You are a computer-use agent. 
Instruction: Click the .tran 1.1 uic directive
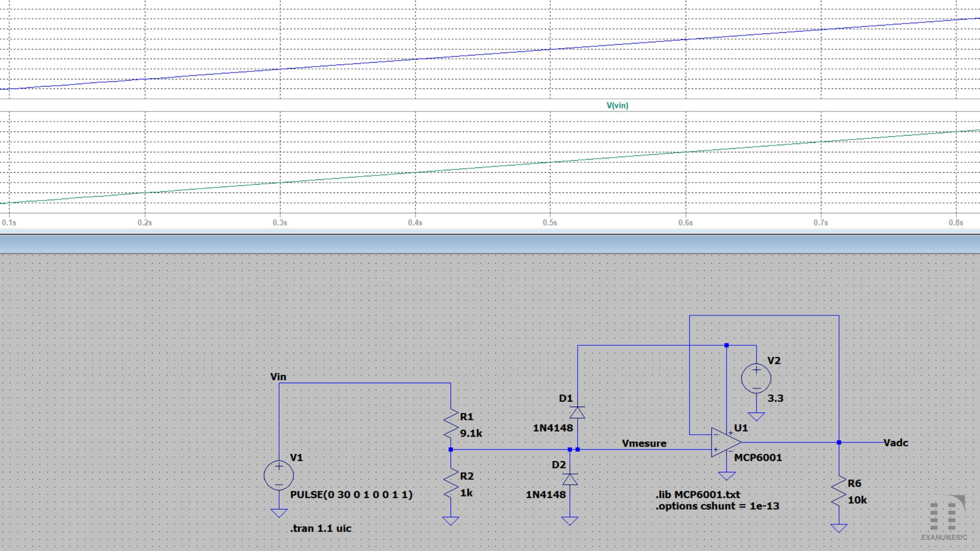(x=321, y=529)
